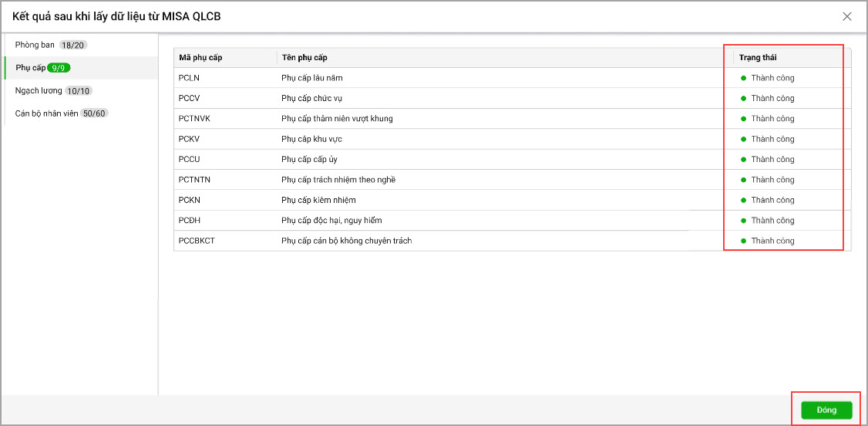Select the Phụ cấp chức vụ row
Viewport: 868px width, 426px height.
click(x=311, y=98)
